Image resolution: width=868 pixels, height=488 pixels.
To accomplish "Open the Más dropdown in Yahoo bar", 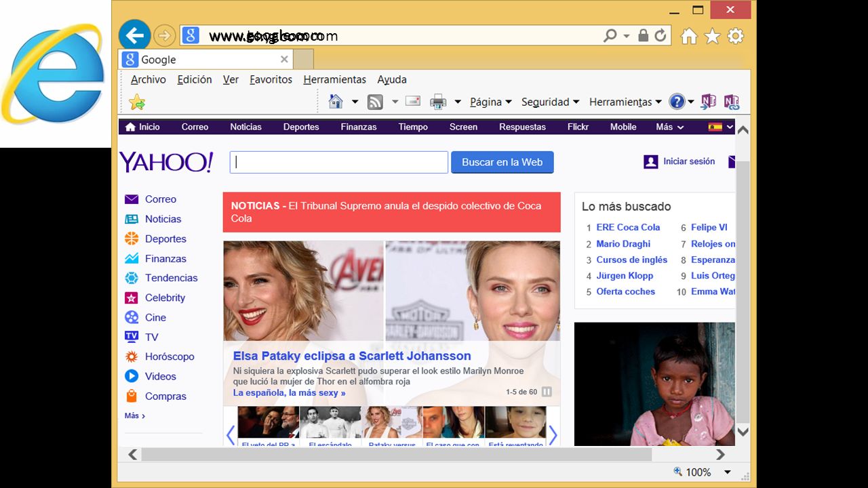I will (670, 127).
